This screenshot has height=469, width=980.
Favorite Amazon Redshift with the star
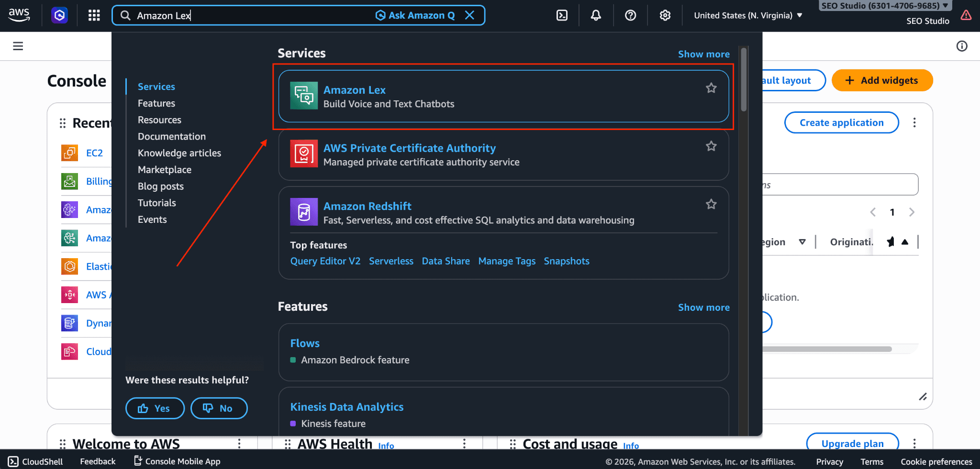click(x=711, y=205)
